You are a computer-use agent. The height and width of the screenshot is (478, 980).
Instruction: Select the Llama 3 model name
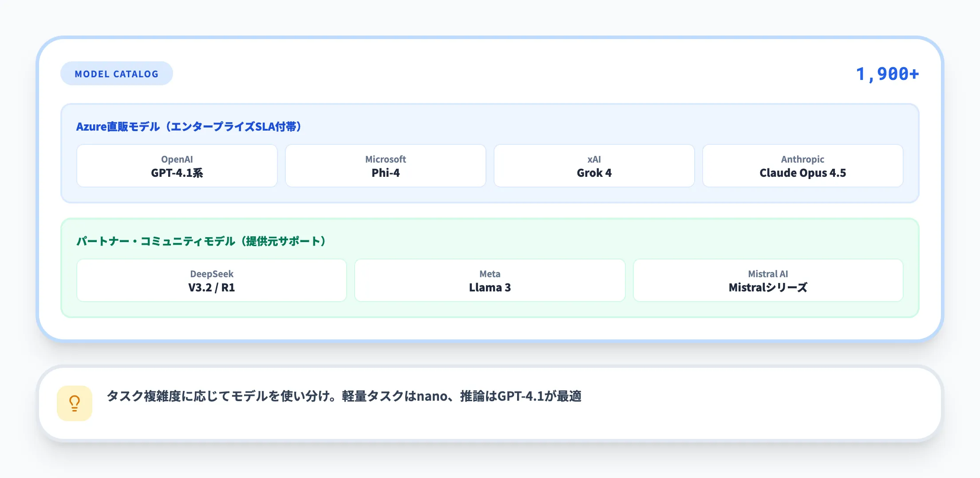click(x=490, y=287)
